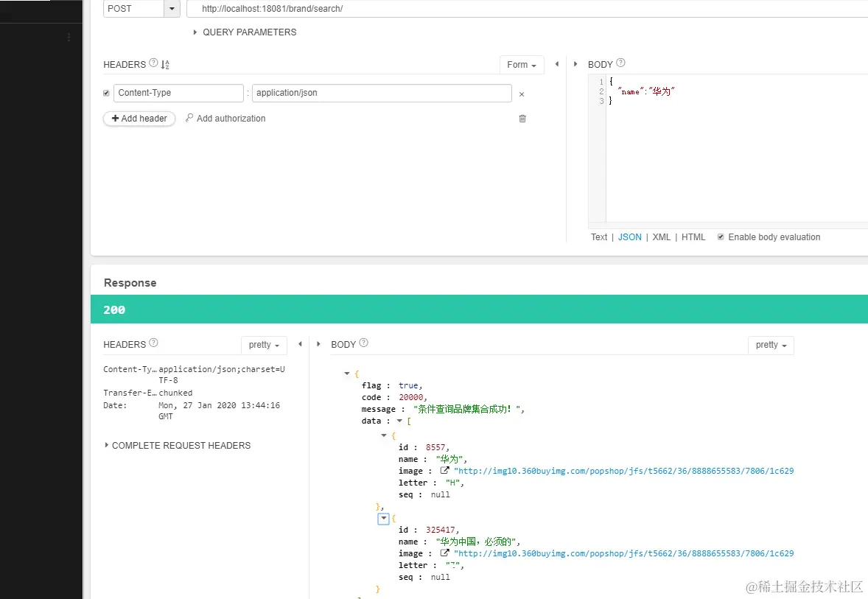
Task: Switch body format to XML
Action: [x=661, y=237]
